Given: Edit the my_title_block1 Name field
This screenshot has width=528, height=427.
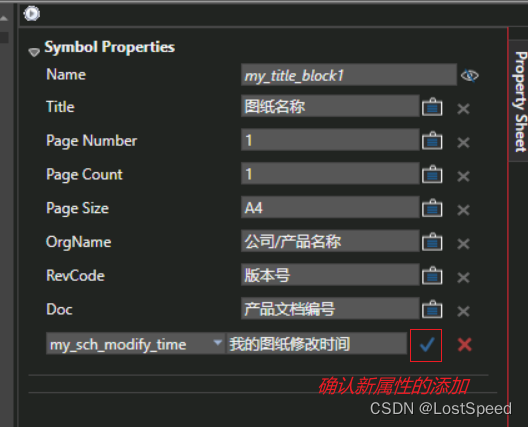Looking at the screenshot, I should [349, 74].
